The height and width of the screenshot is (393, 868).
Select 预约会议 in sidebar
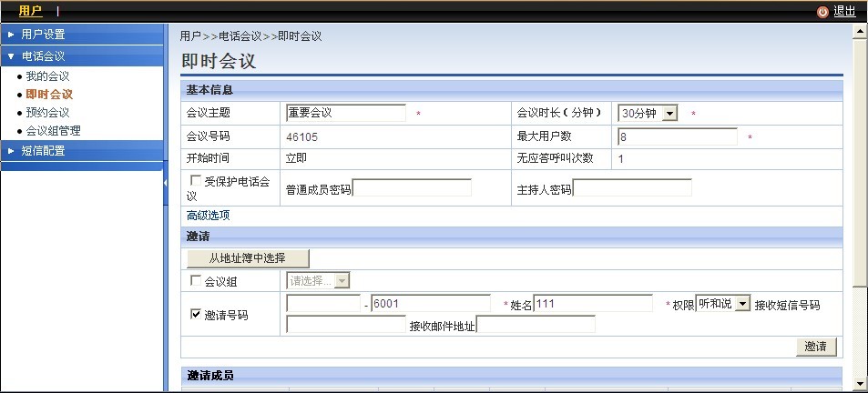pyautogui.click(x=47, y=113)
